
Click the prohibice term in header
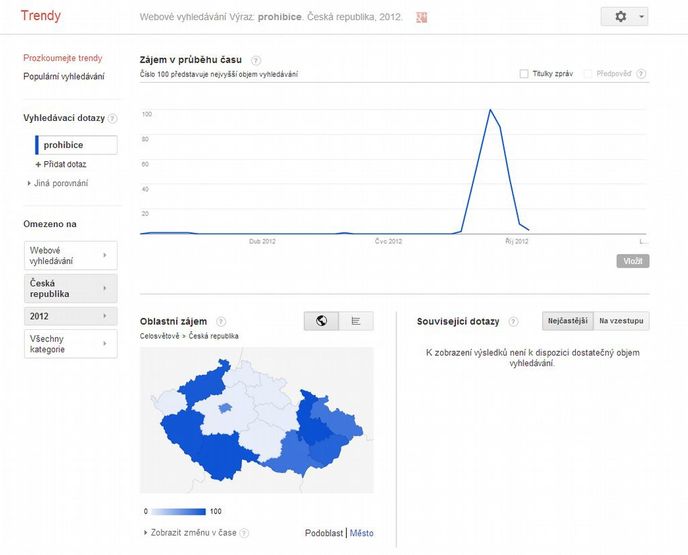click(x=280, y=17)
